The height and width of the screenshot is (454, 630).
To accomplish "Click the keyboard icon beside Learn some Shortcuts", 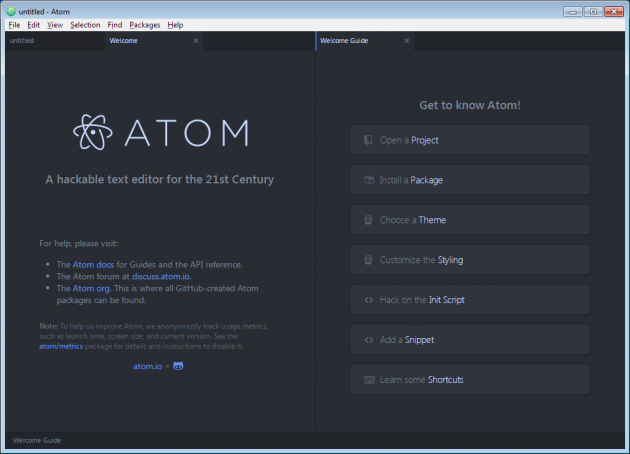I will click(x=369, y=380).
